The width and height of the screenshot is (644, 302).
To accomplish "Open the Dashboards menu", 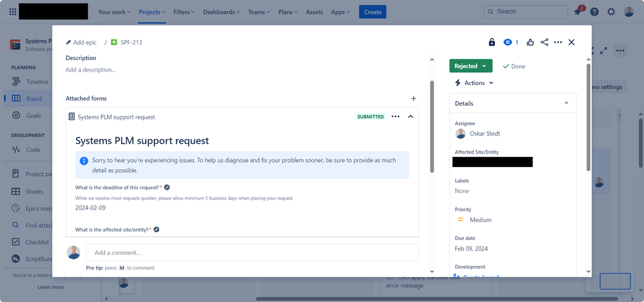I will click(221, 12).
